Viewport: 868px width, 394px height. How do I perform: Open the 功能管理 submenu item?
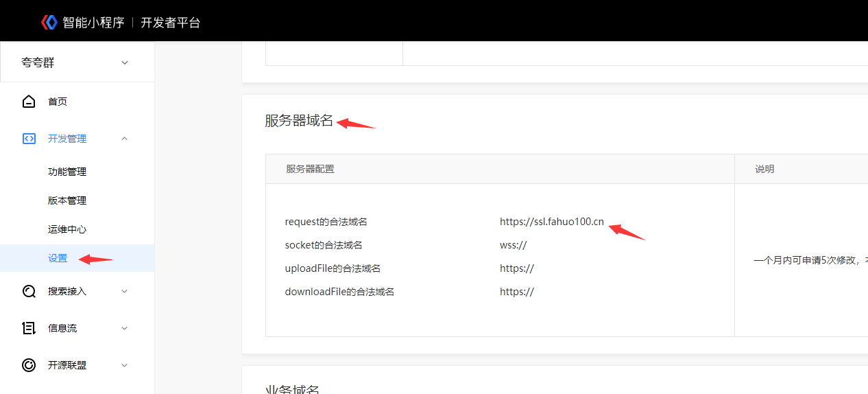(x=67, y=172)
